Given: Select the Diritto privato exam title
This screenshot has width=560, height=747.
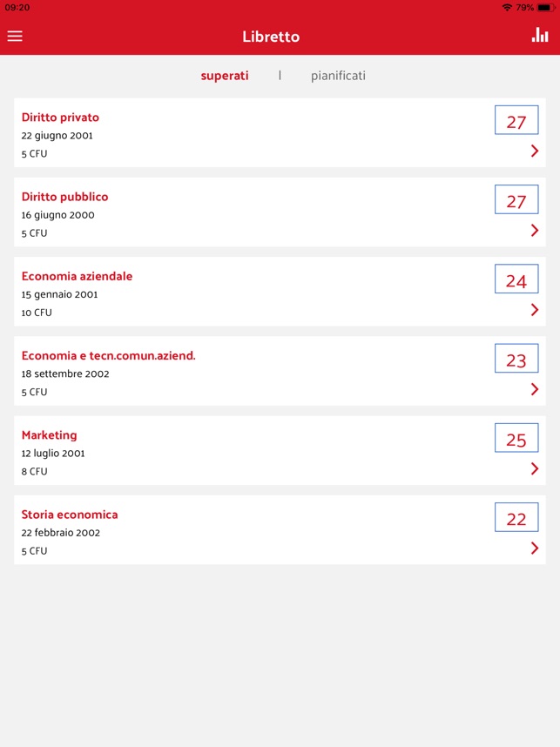Looking at the screenshot, I should point(60,118).
